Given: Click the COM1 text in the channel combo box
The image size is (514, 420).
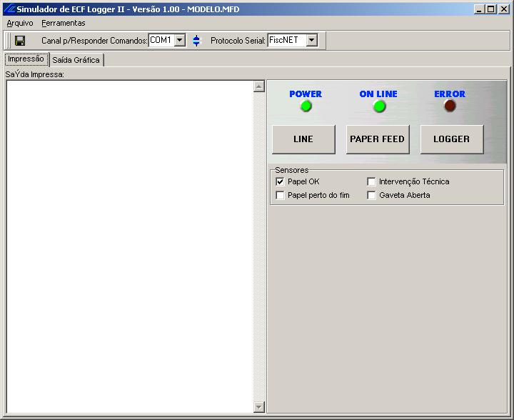Looking at the screenshot, I should [x=161, y=40].
